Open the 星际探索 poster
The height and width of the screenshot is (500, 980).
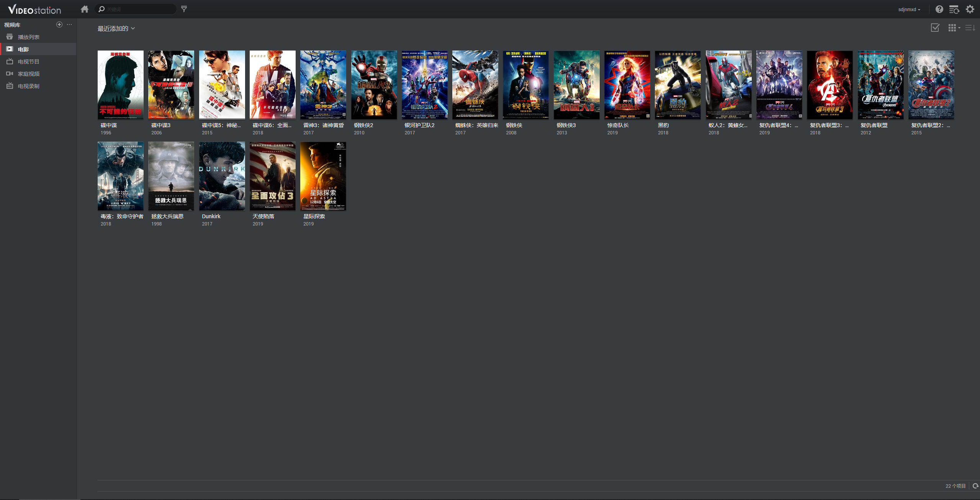pos(323,176)
